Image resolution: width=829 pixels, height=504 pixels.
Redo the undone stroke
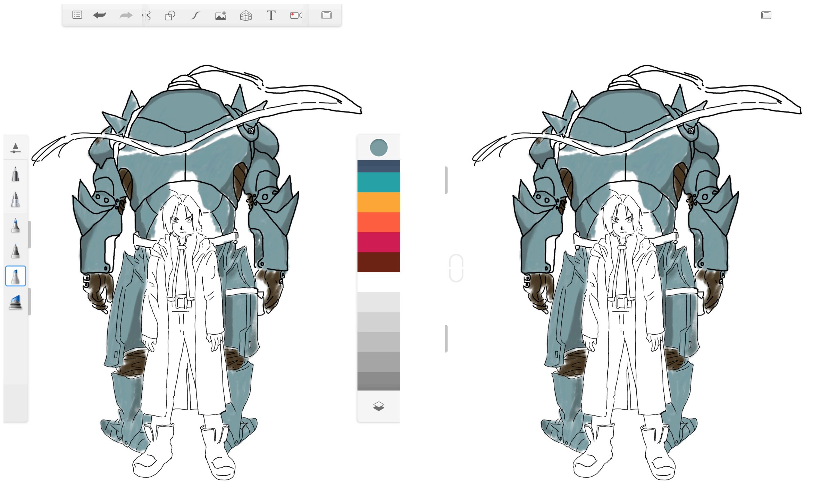[126, 15]
